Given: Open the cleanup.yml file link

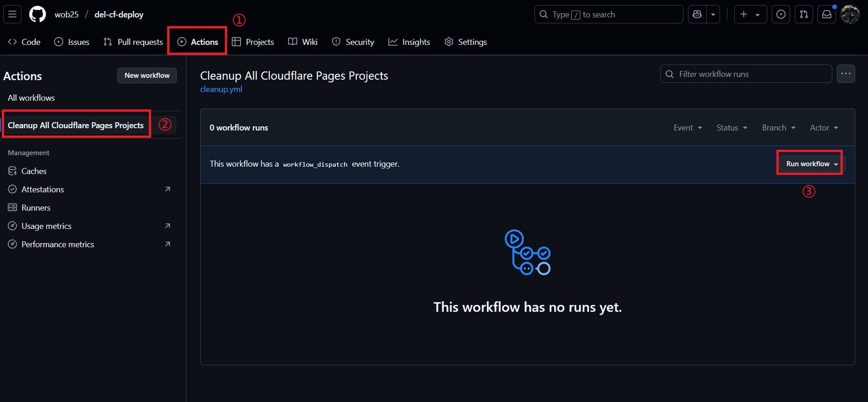Looking at the screenshot, I should [x=221, y=89].
